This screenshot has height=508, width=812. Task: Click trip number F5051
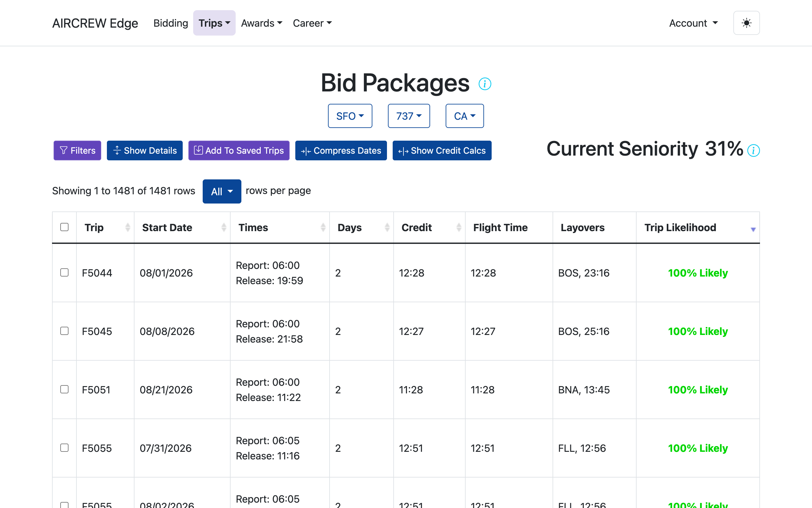96,390
